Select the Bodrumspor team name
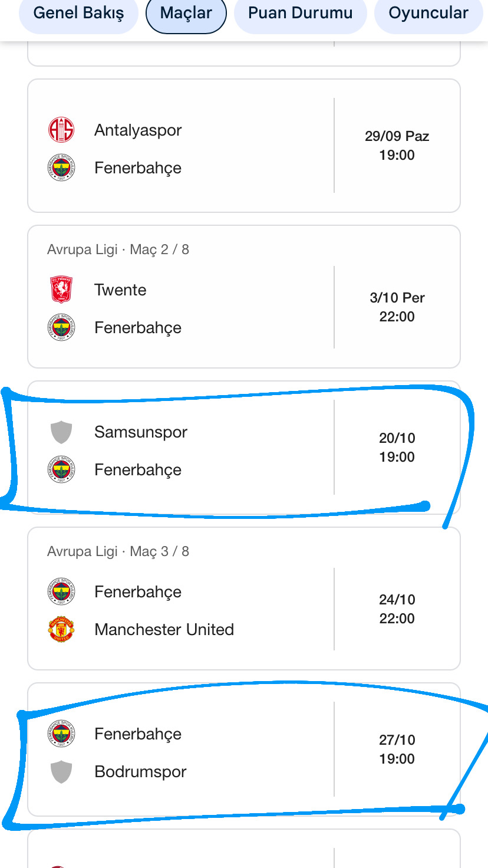488x868 pixels. (x=140, y=772)
